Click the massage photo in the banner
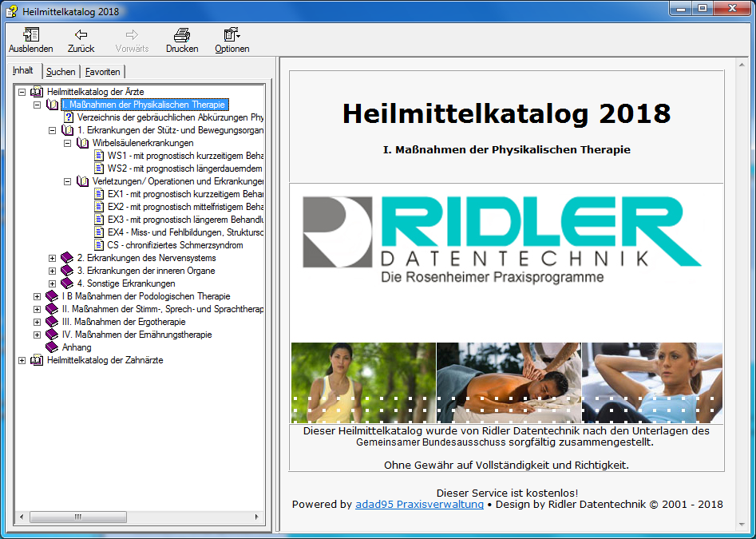 coord(509,382)
